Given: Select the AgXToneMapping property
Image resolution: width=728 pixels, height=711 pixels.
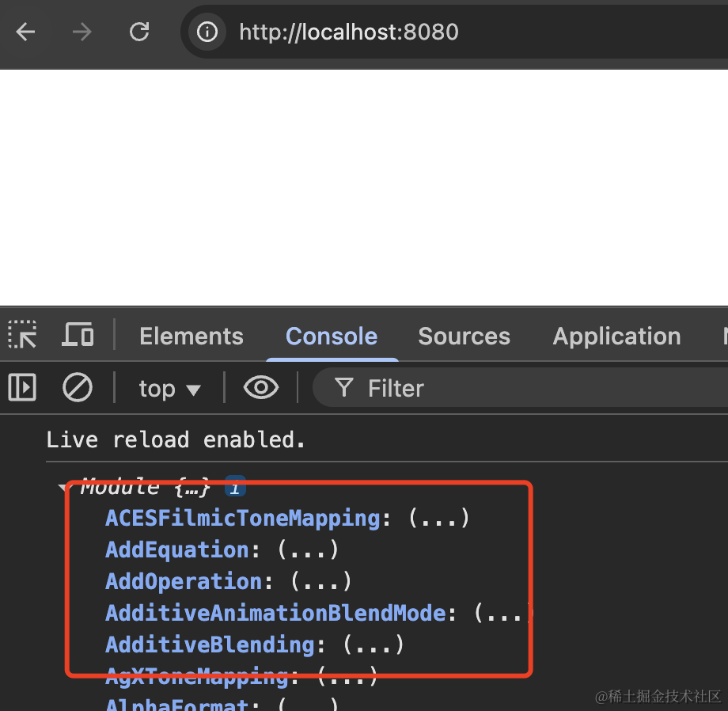Looking at the screenshot, I should point(197,676).
